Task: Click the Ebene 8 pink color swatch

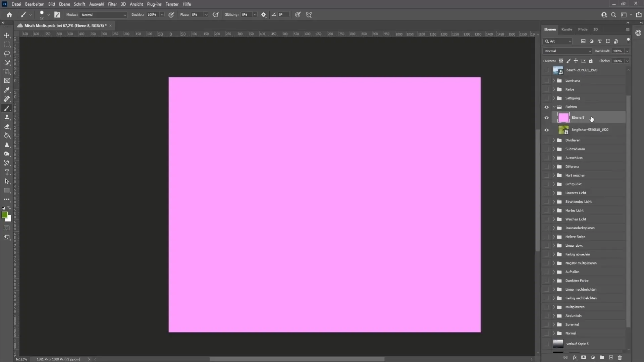Action: click(563, 117)
